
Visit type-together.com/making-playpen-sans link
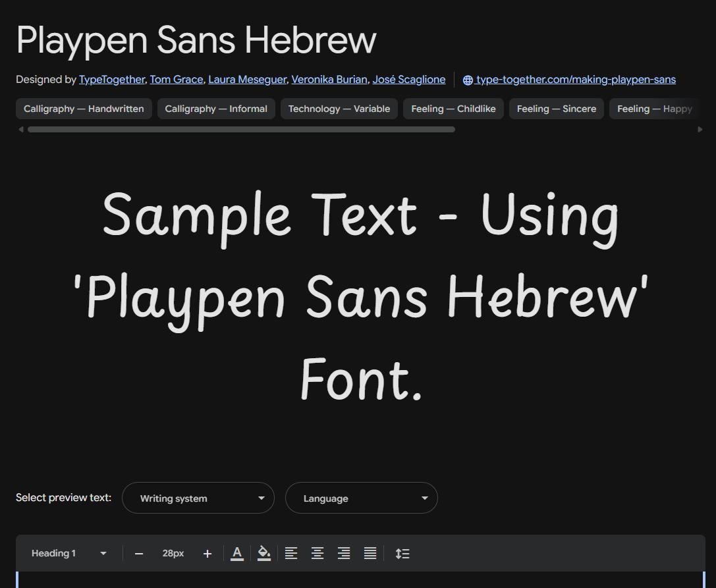[569, 80]
